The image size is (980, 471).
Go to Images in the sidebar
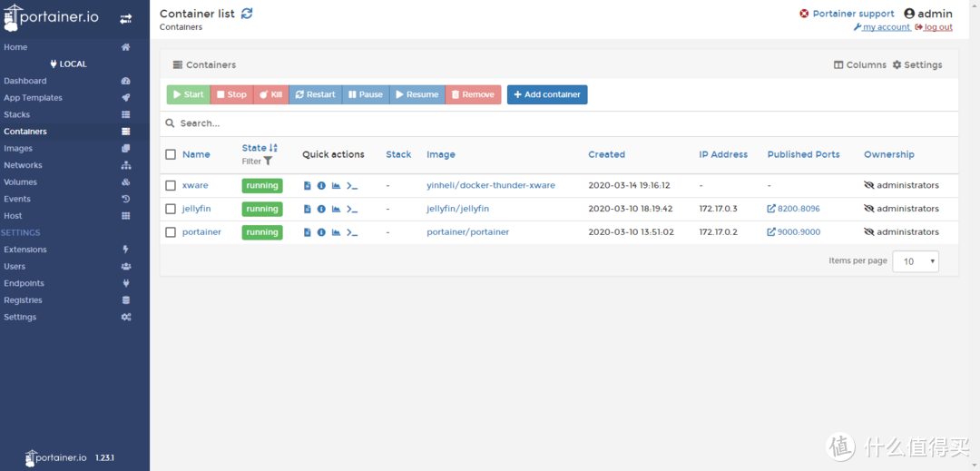18,148
